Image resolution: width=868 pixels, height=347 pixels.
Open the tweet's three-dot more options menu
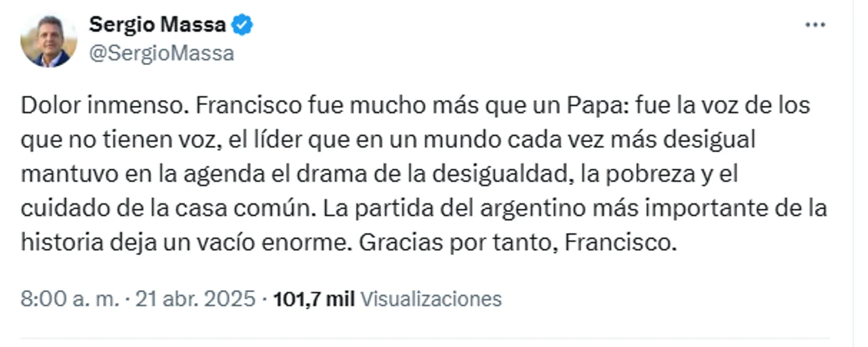coord(814,25)
